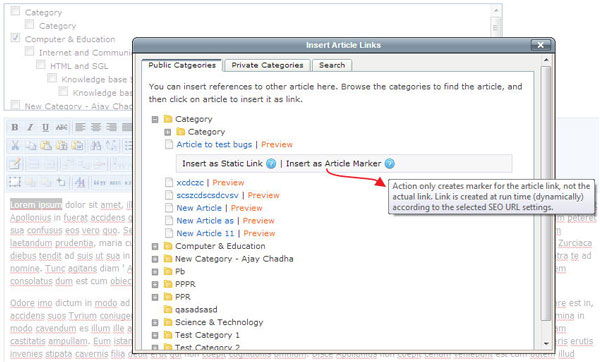Open the Search tab

point(332,65)
